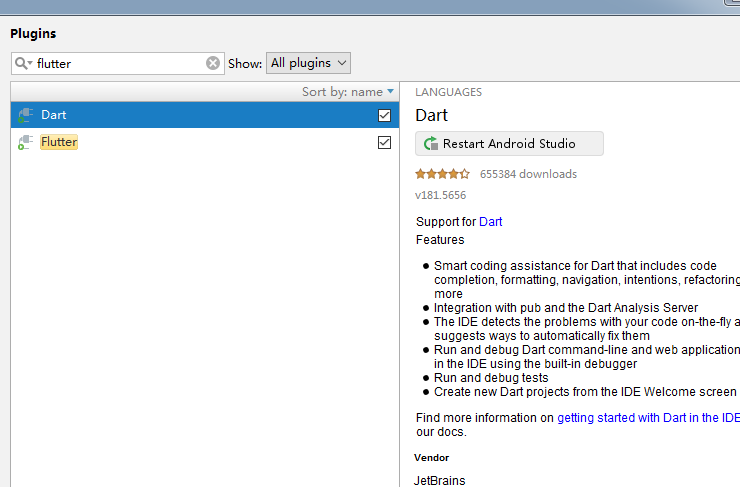Image resolution: width=740 pixels, height=487 pixels.
Task: Toggle the Dart plugin checkbox
Action: pos(384,115)
